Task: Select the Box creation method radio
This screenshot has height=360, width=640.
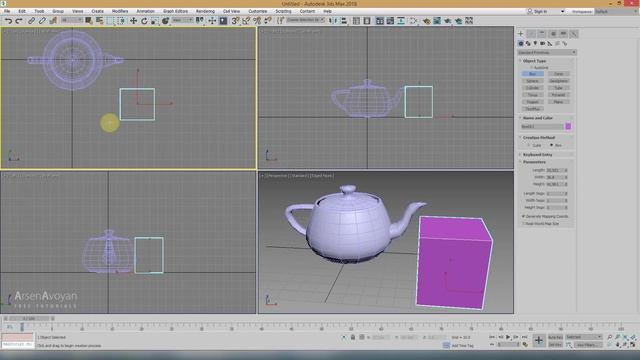Action: pyautogui.click(x=551, y=145)
